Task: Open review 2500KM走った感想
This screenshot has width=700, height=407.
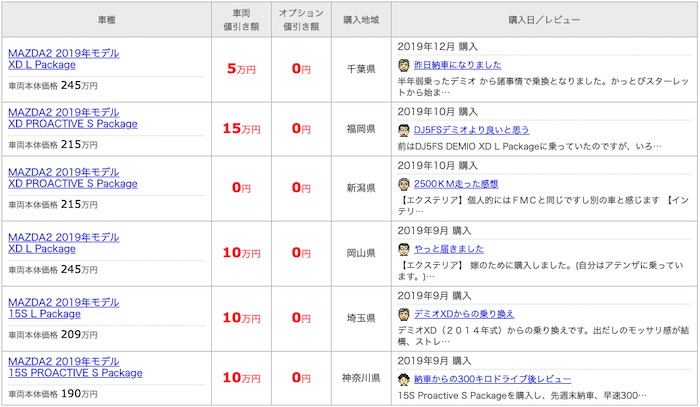Action: tap(456, 184)
